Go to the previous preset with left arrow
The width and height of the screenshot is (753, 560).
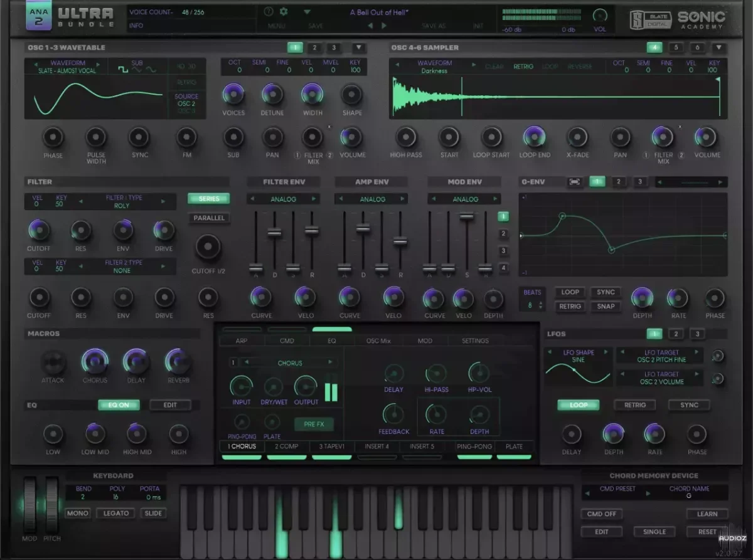point(370,26)
